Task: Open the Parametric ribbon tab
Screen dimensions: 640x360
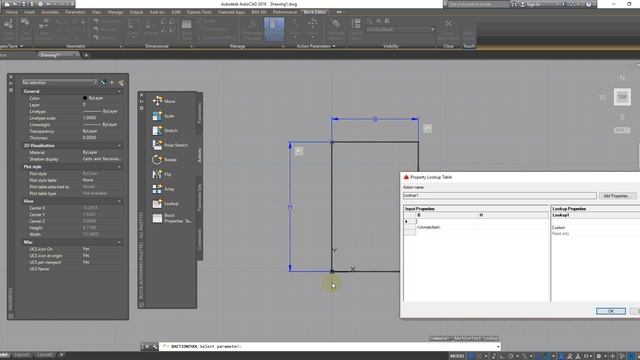Action: click(x=75, y=12)
